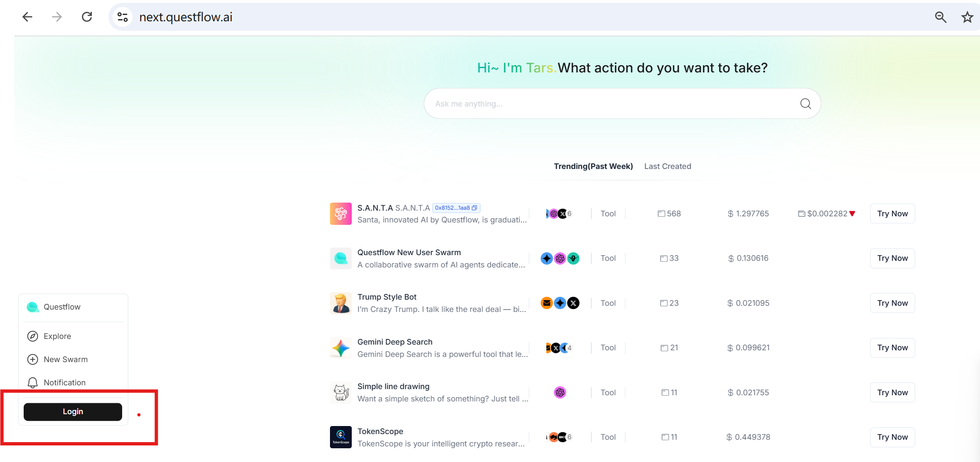
Task: Click the search magnifier icon in Ask box
Action: click(805, 104)
